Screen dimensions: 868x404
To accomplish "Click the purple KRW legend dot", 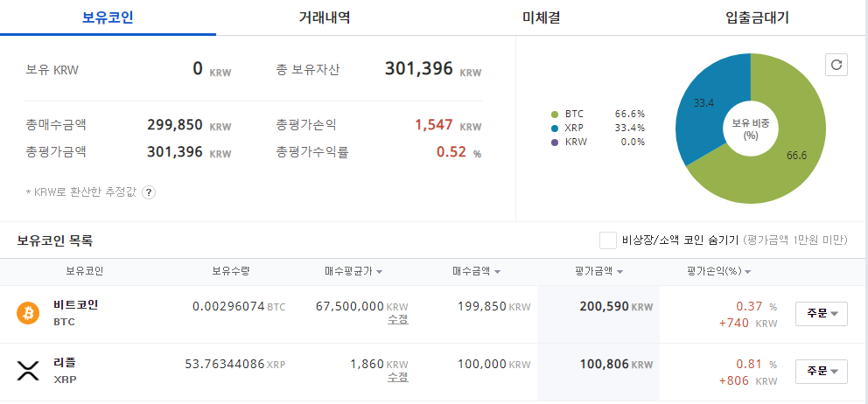I will click(555, 142).
